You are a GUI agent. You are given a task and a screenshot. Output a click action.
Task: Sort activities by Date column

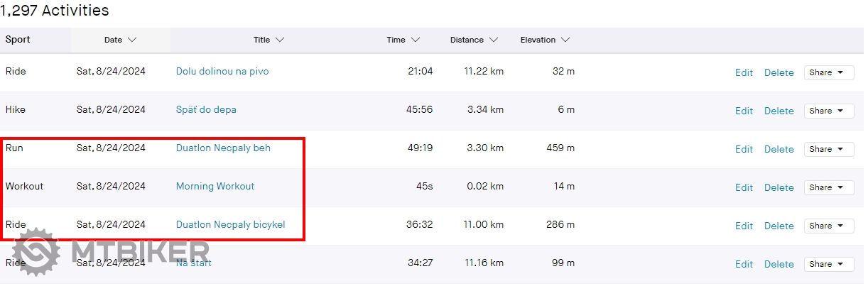(120, 40)
